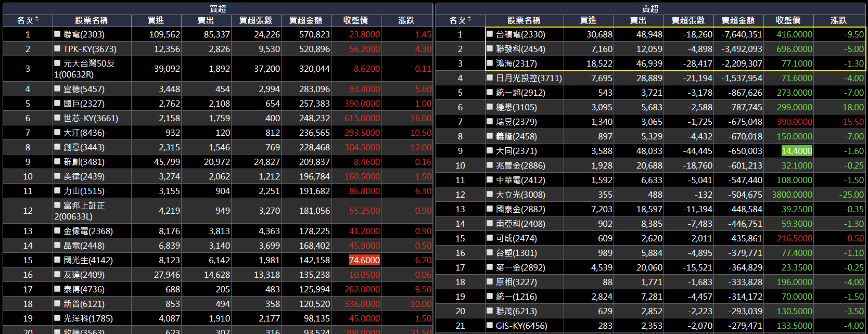Click stock name 穩懋(3105)
Image resolution: width=868 pixels, height=334 pixels.
[x=516, y=107]
